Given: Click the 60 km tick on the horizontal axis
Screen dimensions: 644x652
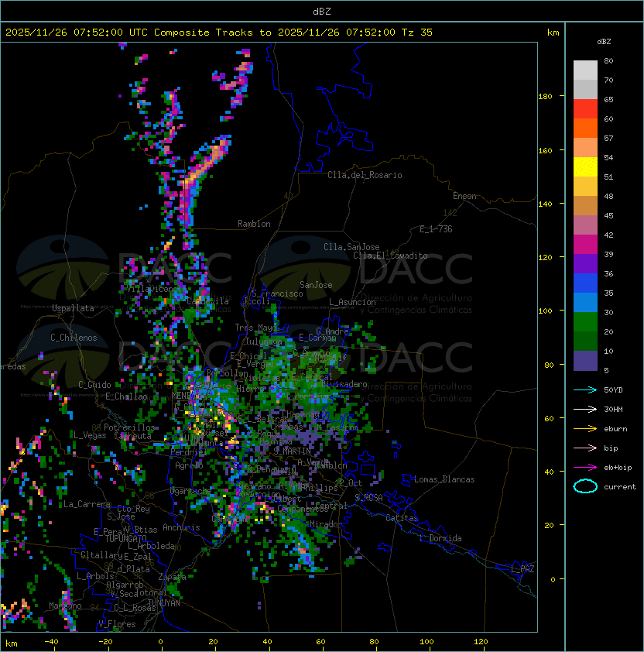Looking at the screenshot, I should (x=320, y=642).
